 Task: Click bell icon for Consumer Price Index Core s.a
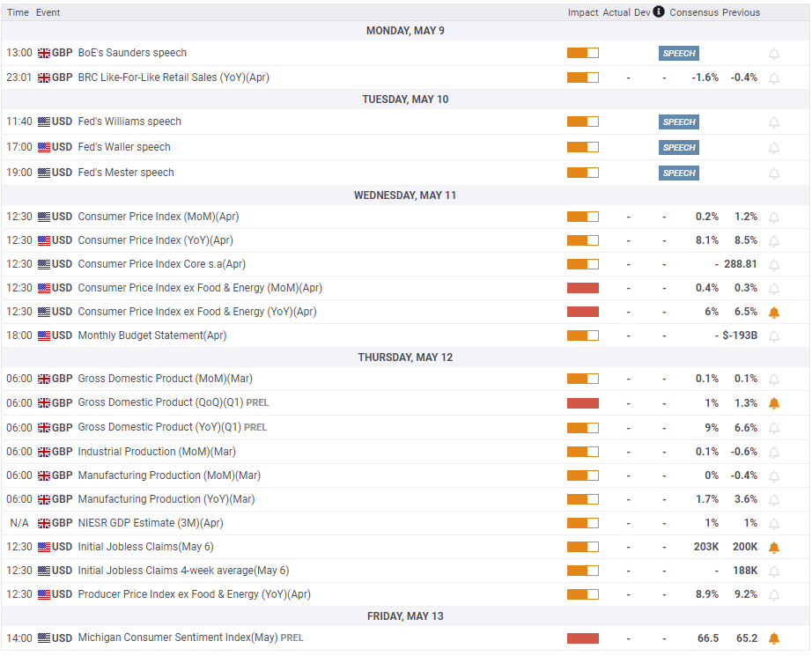[x=773, y=265]
